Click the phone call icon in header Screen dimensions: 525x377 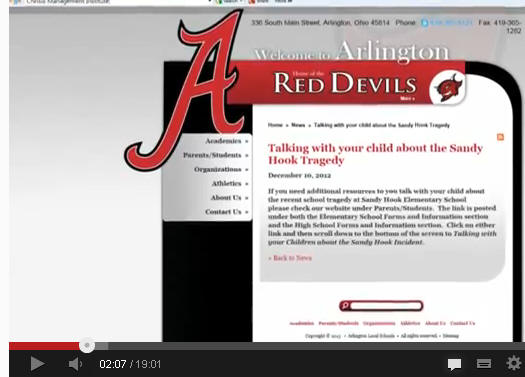(x=425, y=23)
